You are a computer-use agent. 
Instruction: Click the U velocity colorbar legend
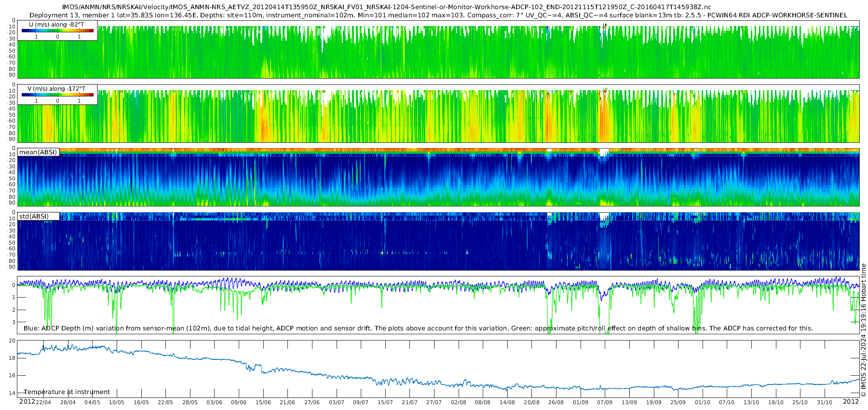point(57,31)
